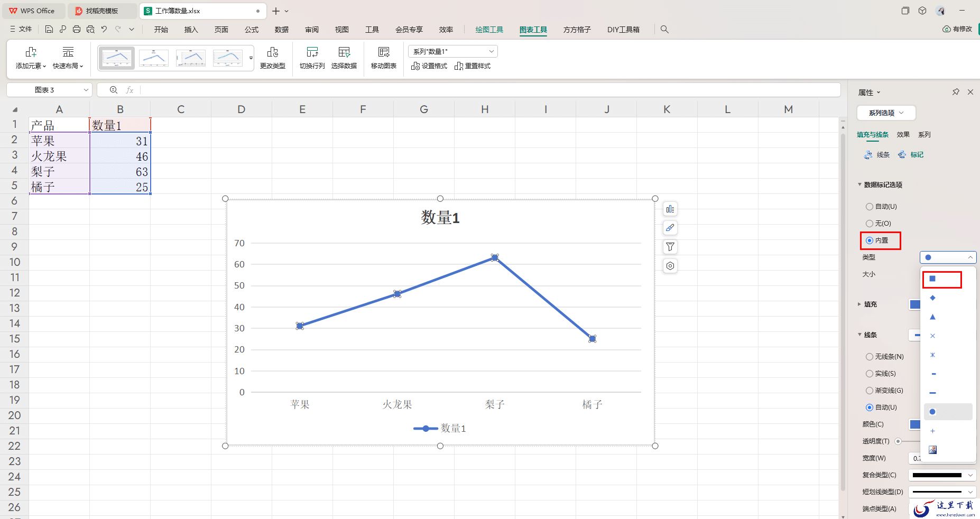
Task: Click the save icon in quick toolbar
Action: pos(49,30)
